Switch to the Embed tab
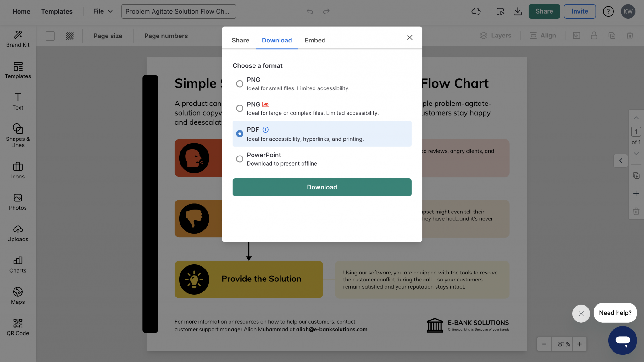 tap(314, 40)
